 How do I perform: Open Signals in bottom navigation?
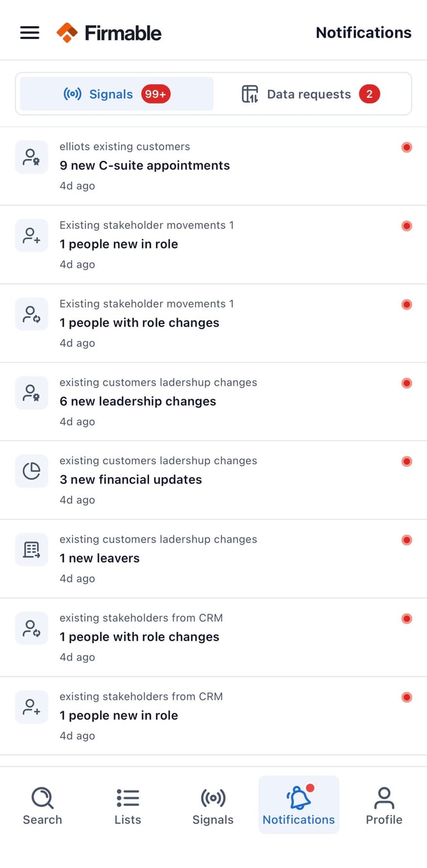coord(213,805)
